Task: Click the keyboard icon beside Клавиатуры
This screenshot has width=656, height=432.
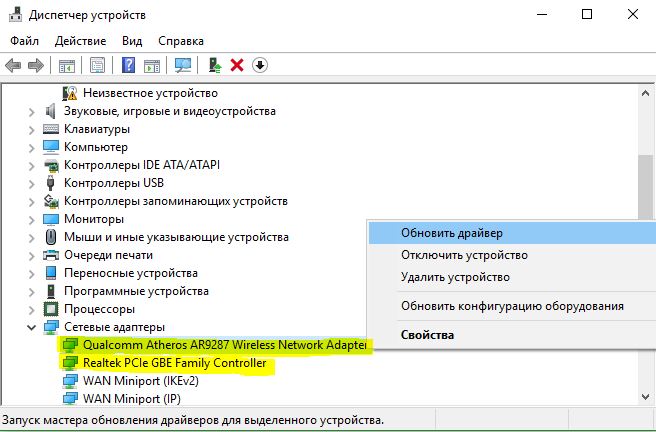Action: [x=51, y=129]
